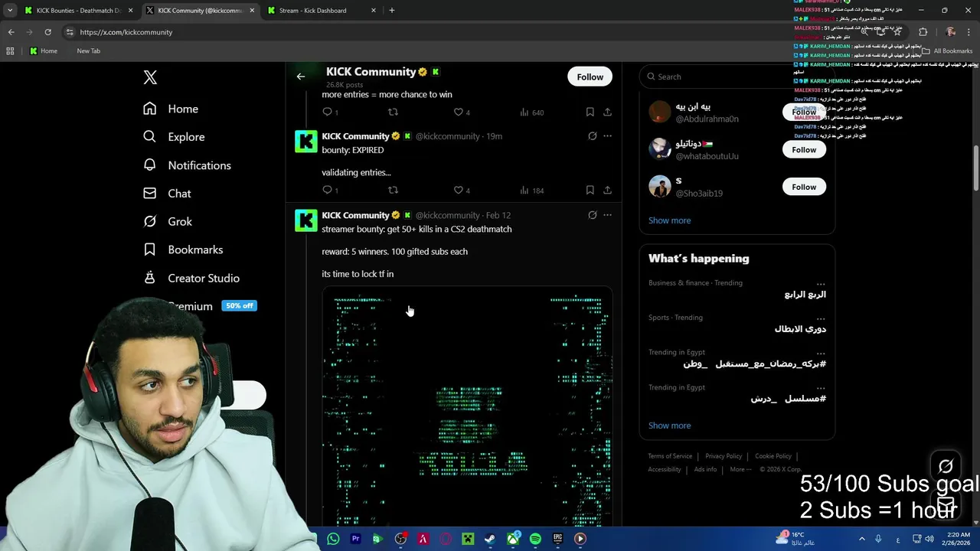
Task: Close the KICK Community browser tab
Action: pyautogui.click(x=253, y=10)
